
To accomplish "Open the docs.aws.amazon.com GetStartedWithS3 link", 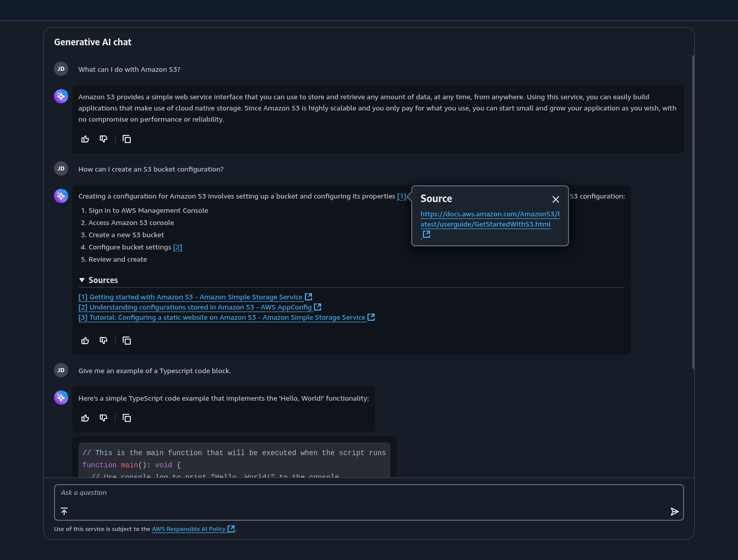I will (x=490, y=219).
